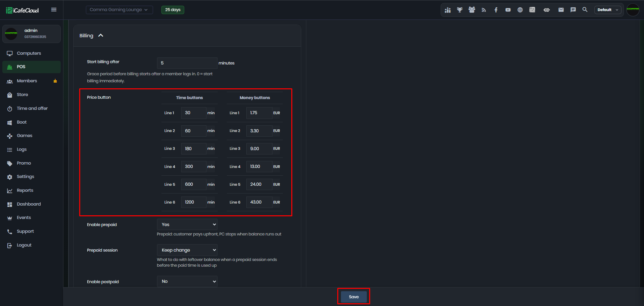Click the trophy icon in top toolbar
Image resolution: width=644 pixels, height=306 pixels.
460,10
